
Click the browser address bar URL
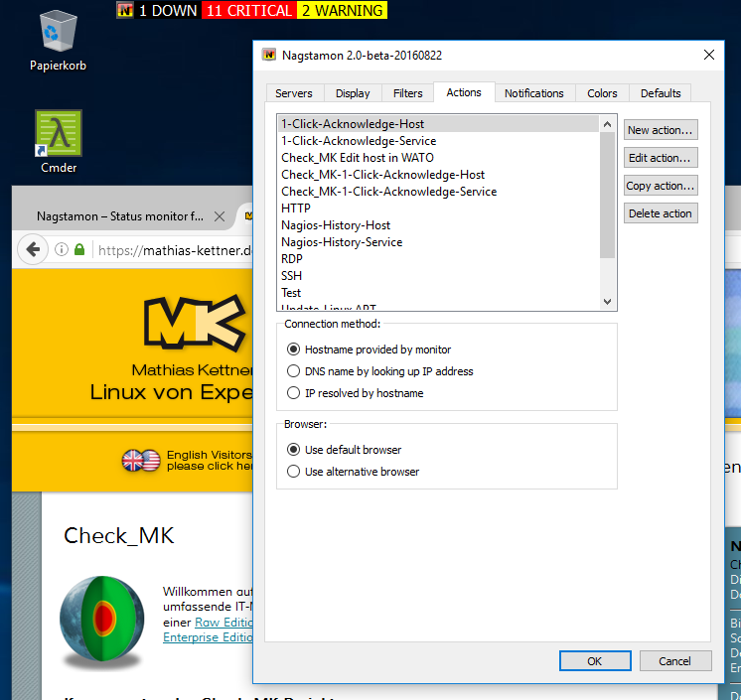[x=175, y=250]
